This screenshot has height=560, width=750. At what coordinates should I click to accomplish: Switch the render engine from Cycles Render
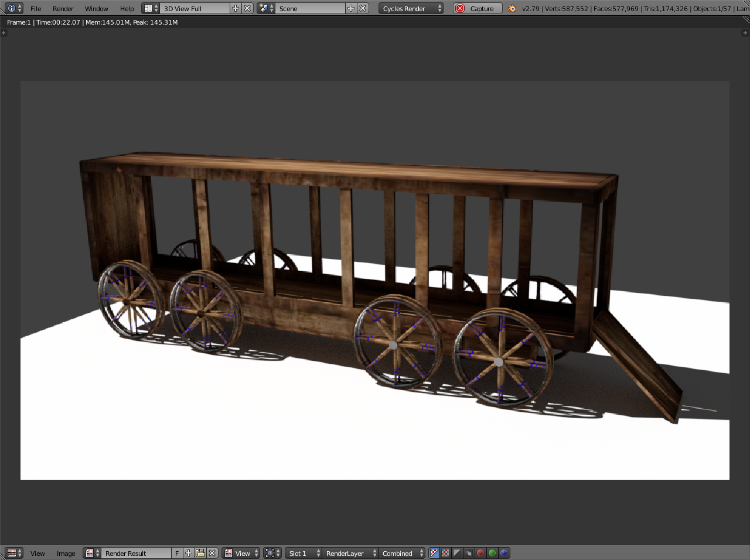click(x=410, y=8)
